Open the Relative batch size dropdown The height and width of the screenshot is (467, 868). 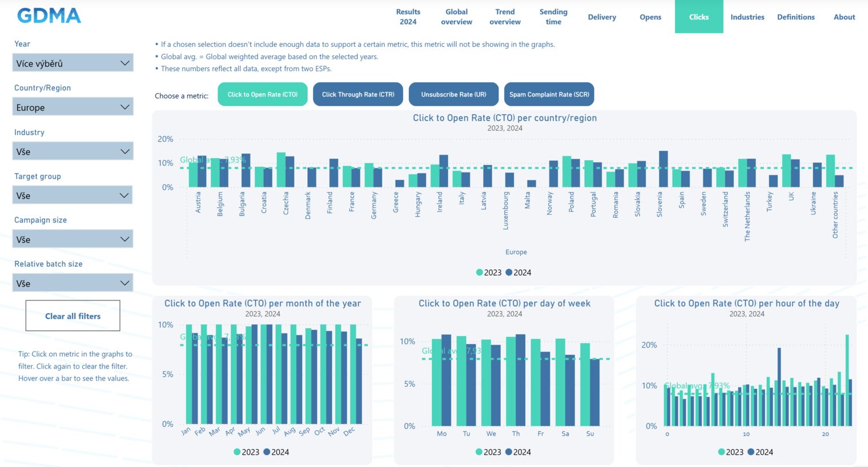point(73,283)
